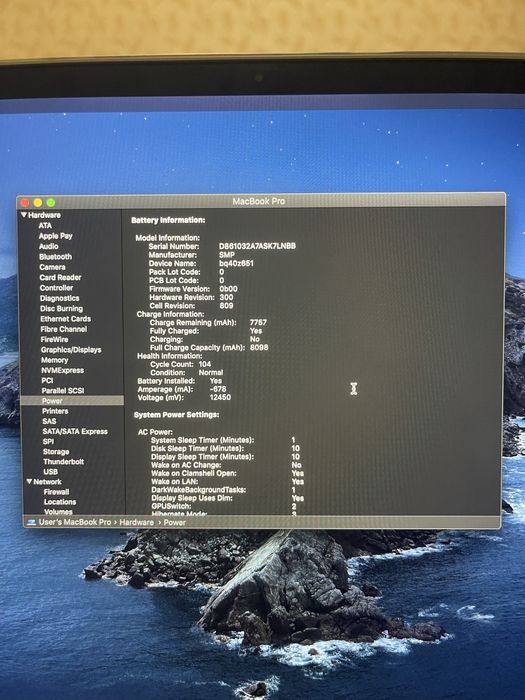Click the Firmware Version value 0b00
Viewport: 525px width, 700px height.
coord(229,289)
